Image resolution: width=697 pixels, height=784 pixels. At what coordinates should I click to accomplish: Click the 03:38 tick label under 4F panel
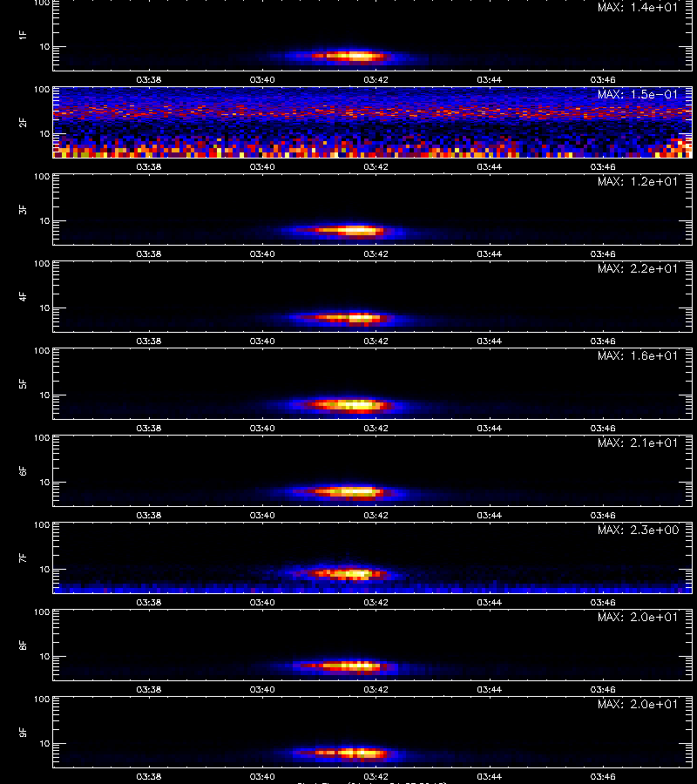[148, 341]
